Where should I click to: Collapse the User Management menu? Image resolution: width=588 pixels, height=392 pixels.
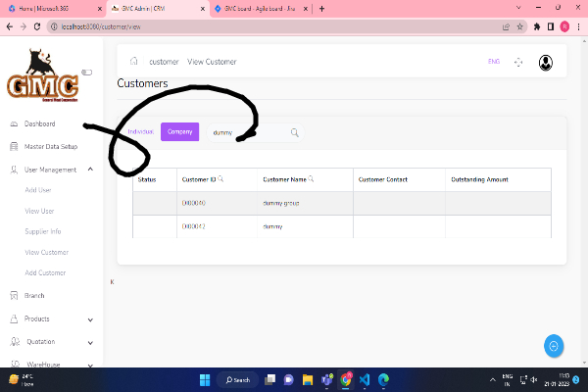(x=90, y=170)
